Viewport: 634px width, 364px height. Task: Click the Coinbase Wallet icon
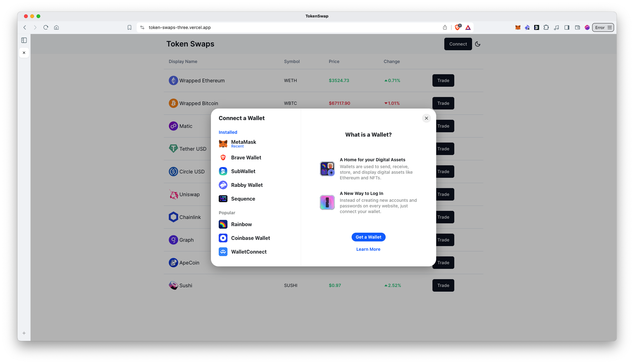[x=223, y=238]
